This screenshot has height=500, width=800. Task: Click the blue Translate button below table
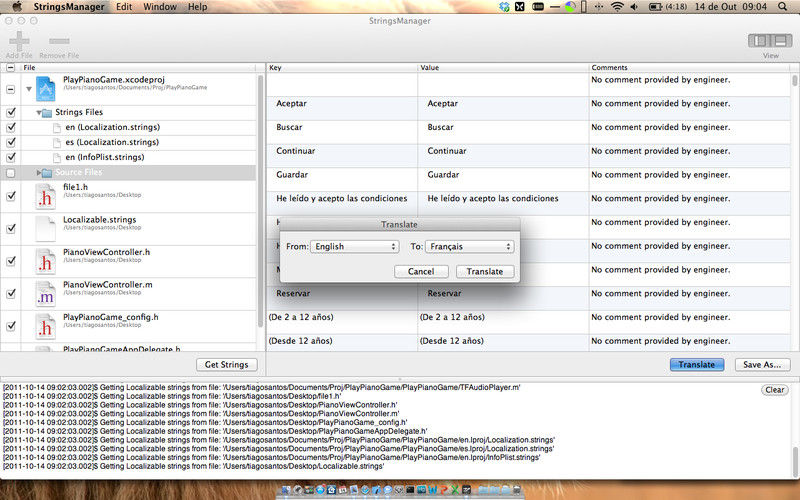[x=696, y=365]
